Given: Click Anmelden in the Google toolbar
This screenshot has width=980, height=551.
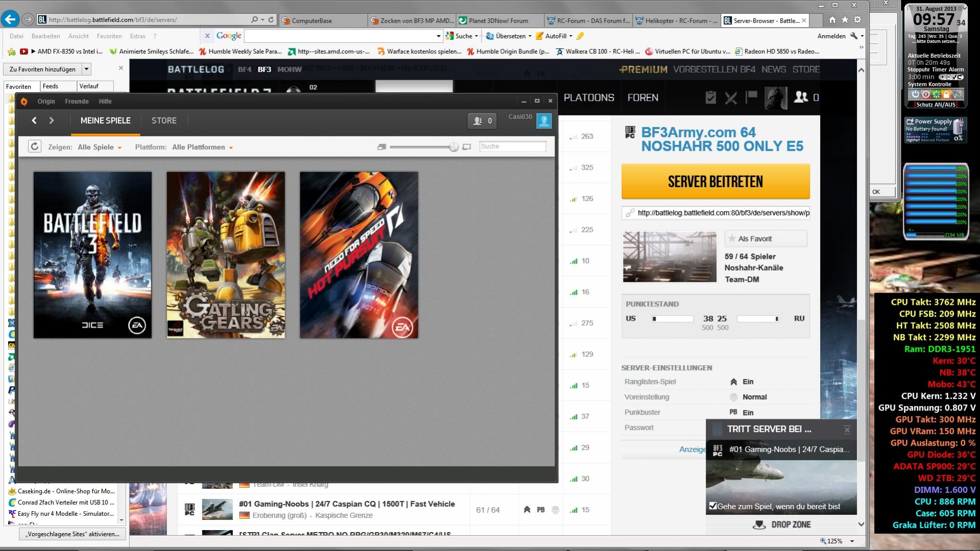Looking at the screenshot, I should [831, 36].
